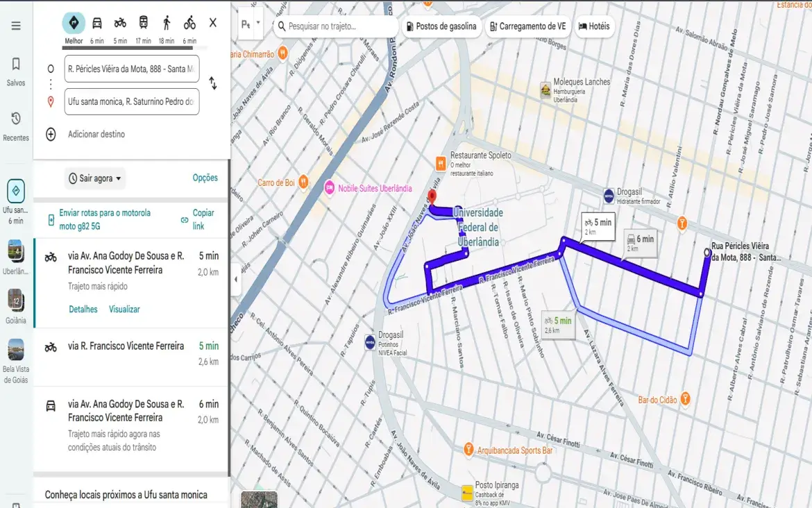
Task: Select the driving car mode
Action: (96, 22)
